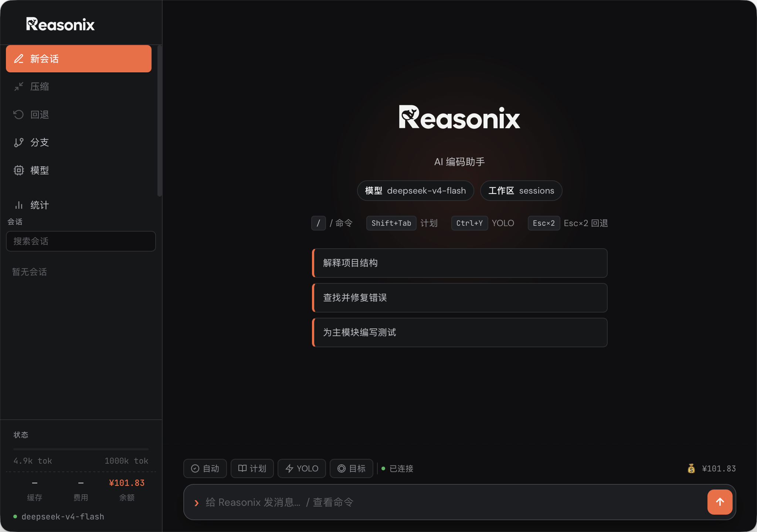
Task: Click the 费用 label
Action: (x=81, y=498)
